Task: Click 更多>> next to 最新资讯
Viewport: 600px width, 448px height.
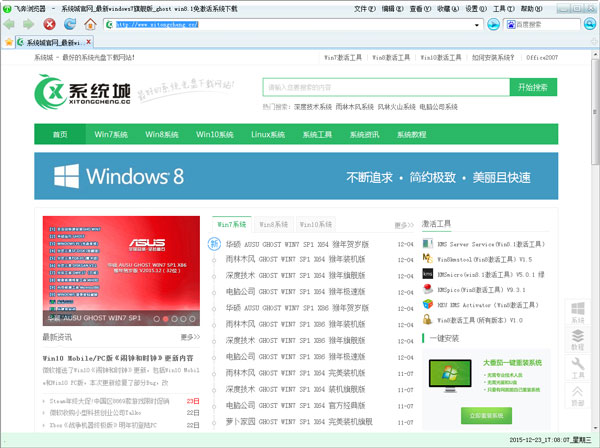Action: tap(190, 337)
